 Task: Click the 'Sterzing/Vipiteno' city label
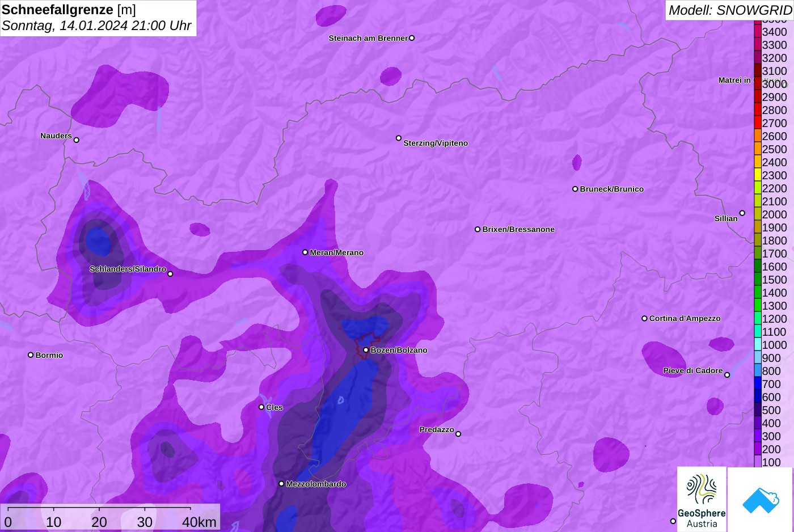(x=436, y=143)
